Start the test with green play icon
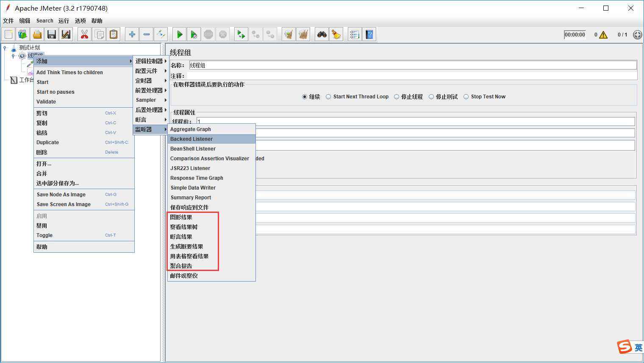This screenshot has height=363, width=644. tap(180, 34)
